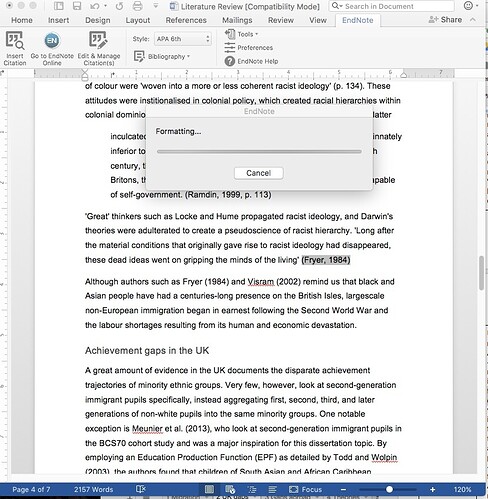The height and width of the screenshot is (499, 488).
Task: Switch to the Mailings tab
Action: 237,20
